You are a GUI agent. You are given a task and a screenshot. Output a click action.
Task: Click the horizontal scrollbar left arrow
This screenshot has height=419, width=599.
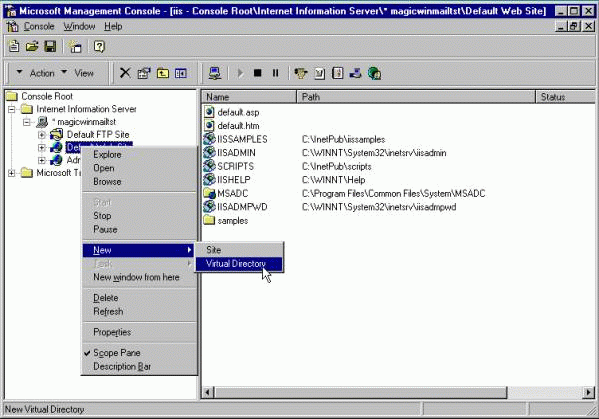click(208, 392)
